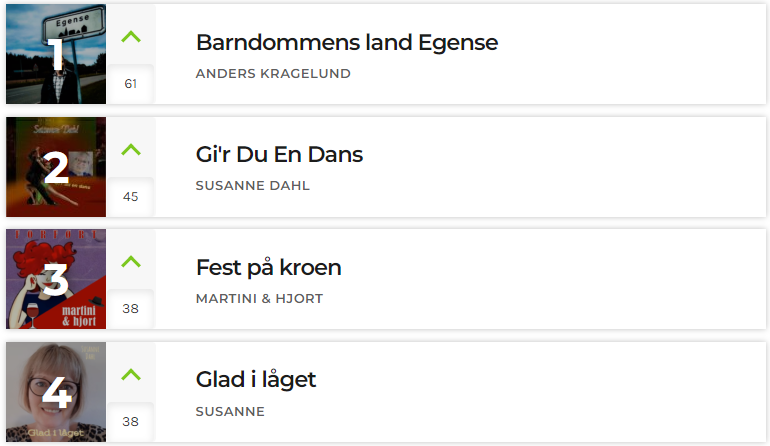This screenshot has width=770, height=446.
Task: Open song title Fest på kroen
Action: click(x=269, y=268)
